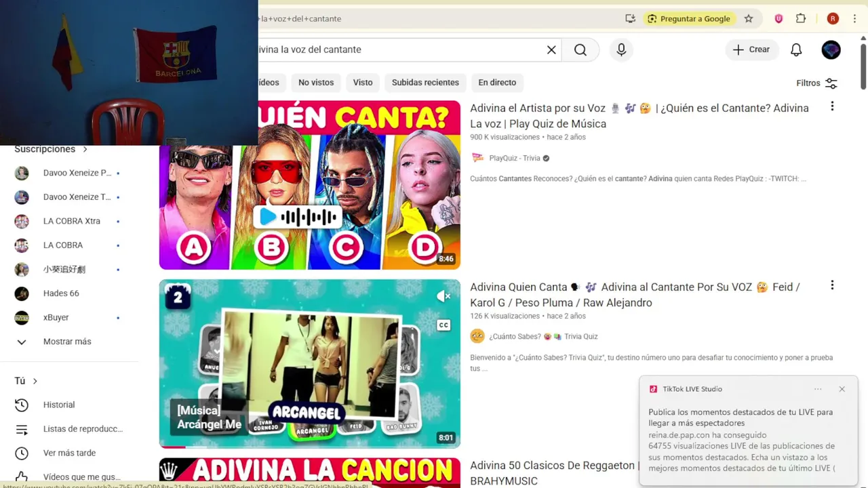Click the screen cast icon in address bar
Image resolution: width=868 pixels, height=488 pixels.
pos(631,19)
